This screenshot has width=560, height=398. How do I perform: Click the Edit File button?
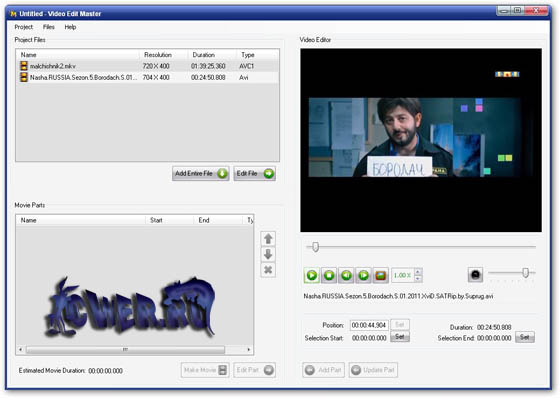coord(255,174)
